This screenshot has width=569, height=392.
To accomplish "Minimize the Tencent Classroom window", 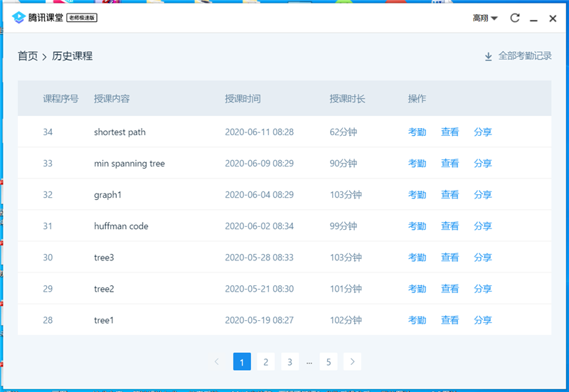I will pos(533,18).
